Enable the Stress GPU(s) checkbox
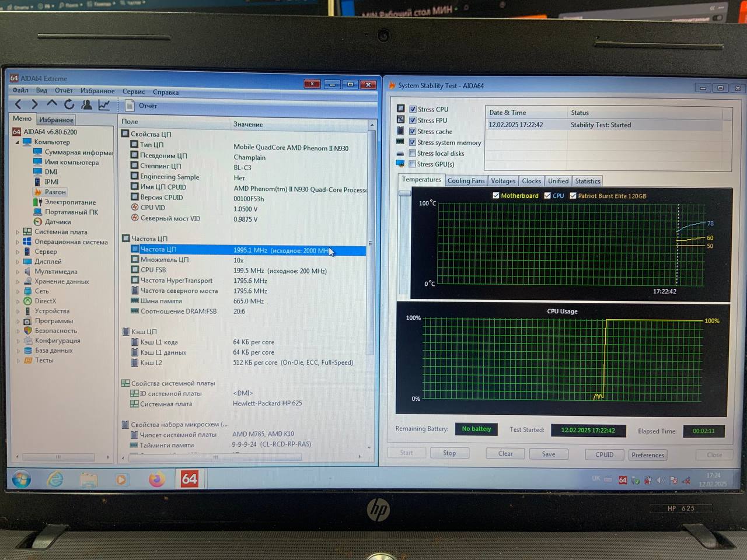This screenshot has height=560, width=747. (x=413, y=164)
